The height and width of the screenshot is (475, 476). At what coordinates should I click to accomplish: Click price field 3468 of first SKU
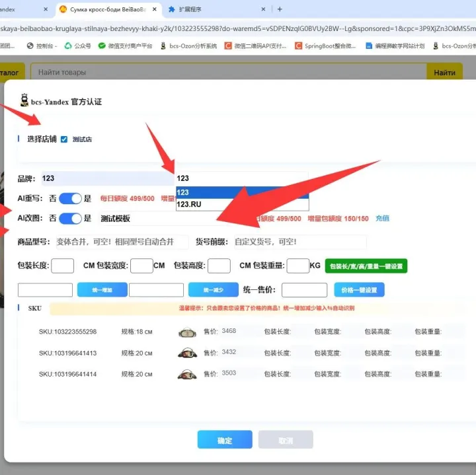229,330
